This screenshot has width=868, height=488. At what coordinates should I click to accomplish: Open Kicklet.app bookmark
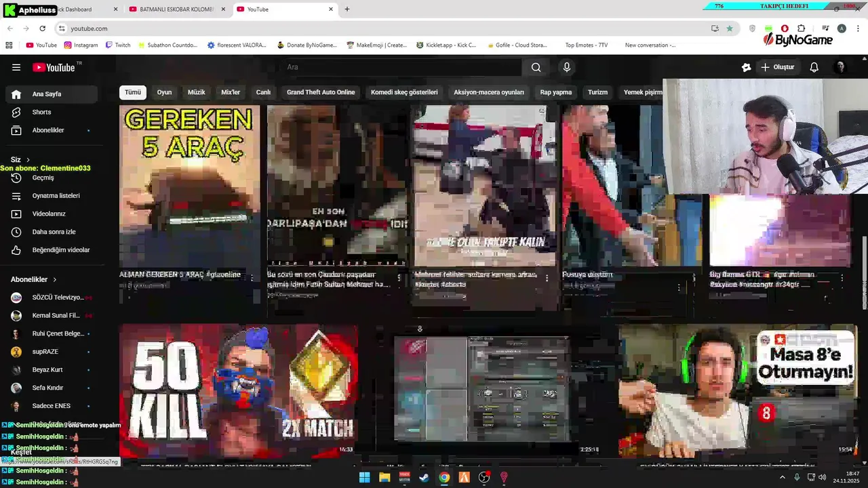(x=446, y=45)
